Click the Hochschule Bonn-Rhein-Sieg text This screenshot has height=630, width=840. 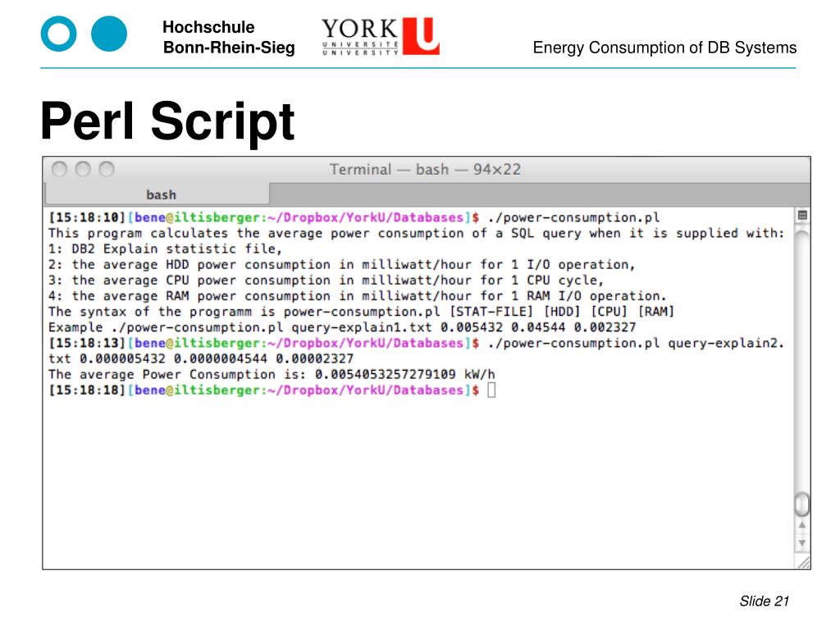(229, 37)
